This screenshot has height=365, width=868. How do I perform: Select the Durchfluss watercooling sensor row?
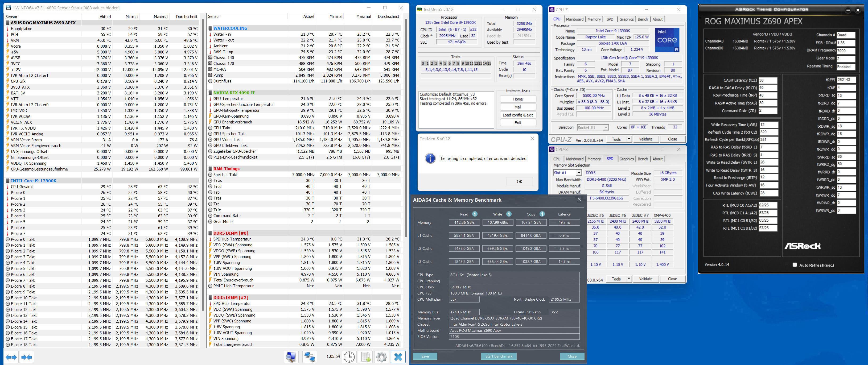[x=304, y=81]
